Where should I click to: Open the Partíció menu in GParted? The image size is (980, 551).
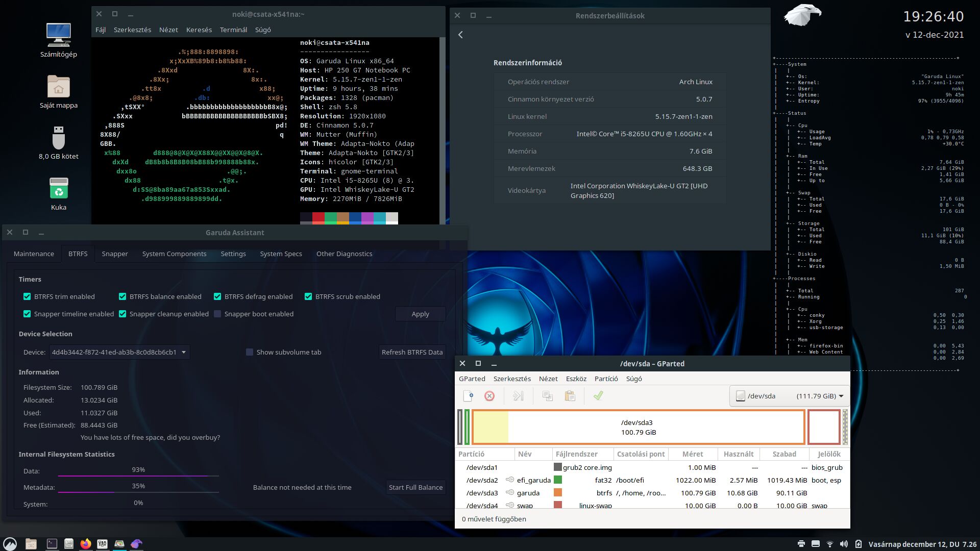pos(606,379)
